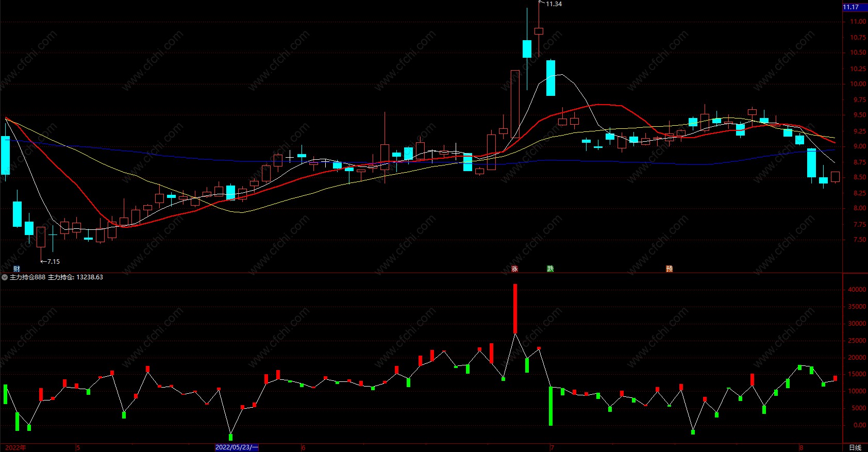Viewport: 868px width, 452px height.
Task: Click the 9.50 price axis label
Action: [860, 115]
